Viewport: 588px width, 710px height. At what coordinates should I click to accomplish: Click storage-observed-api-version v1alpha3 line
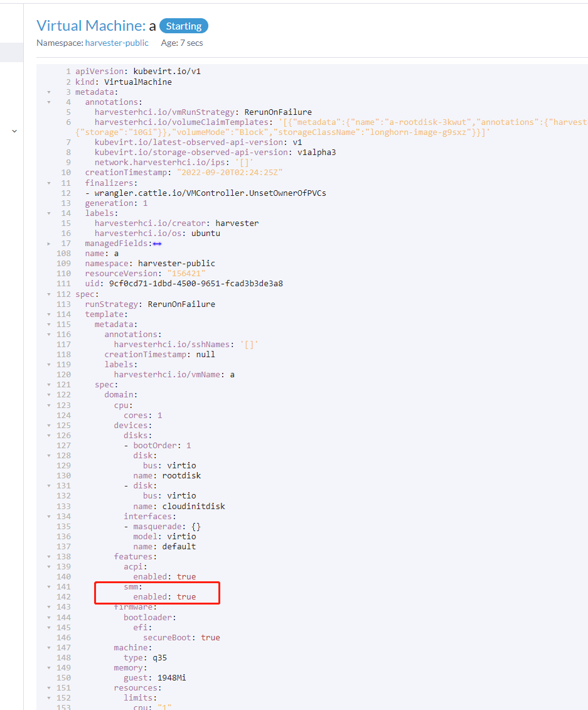[x=215, y=152]
